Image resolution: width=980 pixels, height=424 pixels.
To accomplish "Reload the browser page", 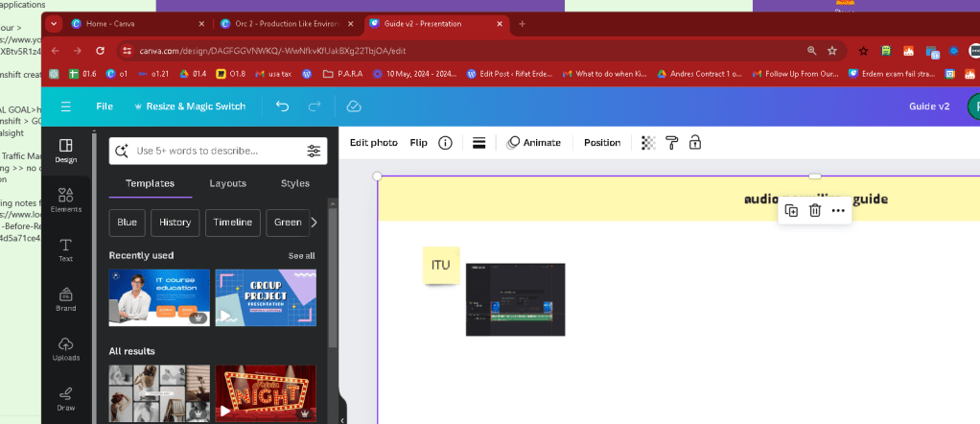I will tap(100, 51).
